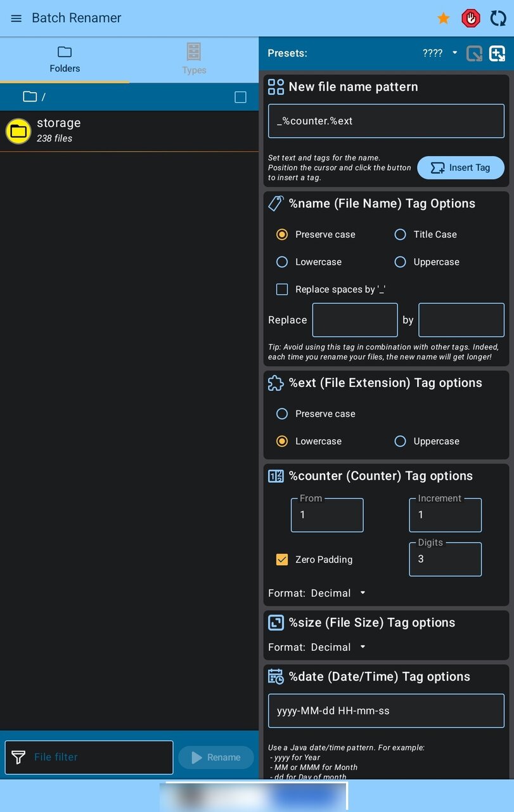
Task: Expand the counter Format Decimal dropdown
Action: (x=338, y=593)
